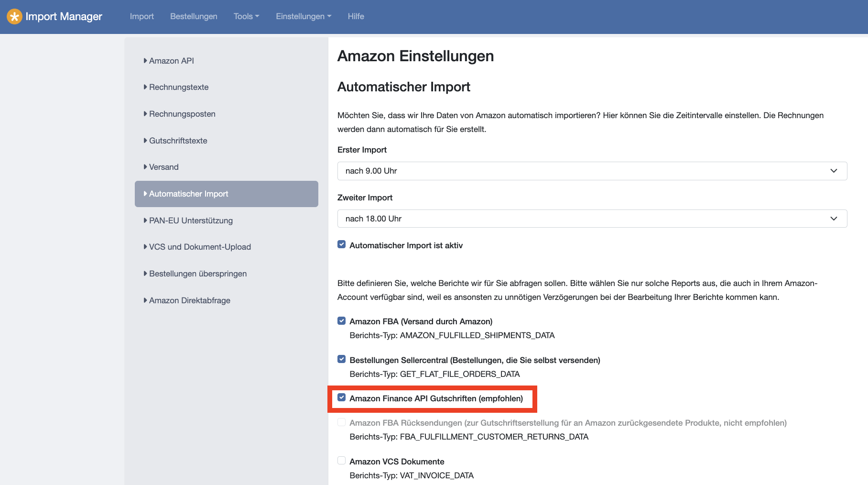Open the Import menu item
Screen dimensions: 868x485
142,16
